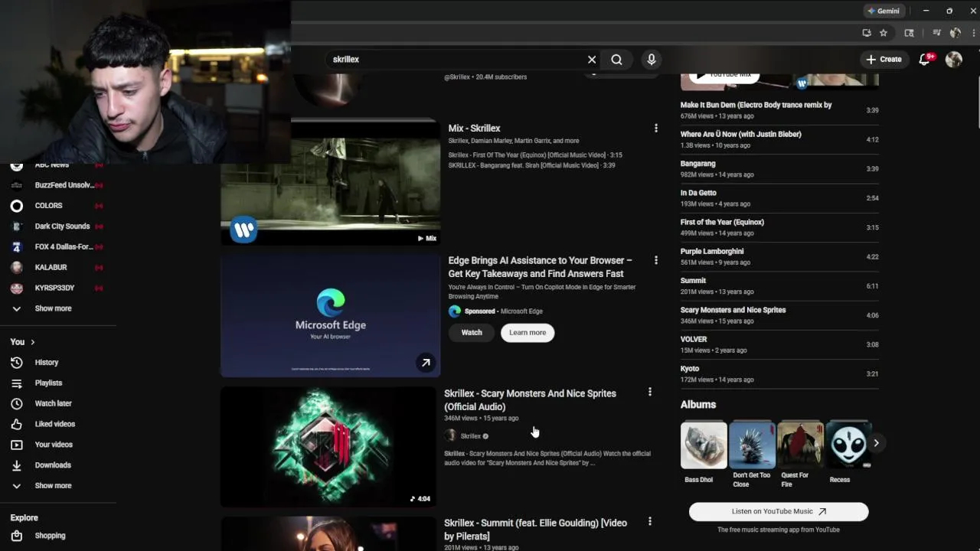
Task: Show next albums with right arrow
Action: click(x=876, y=443)
